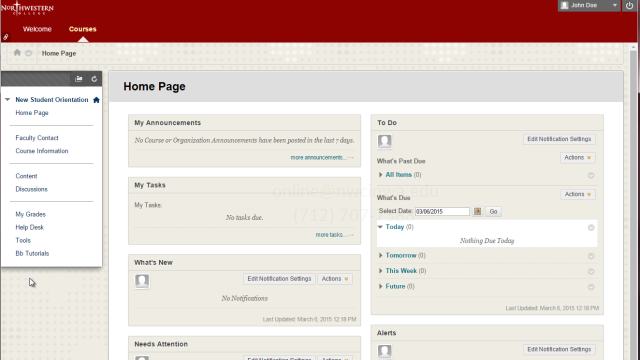Open Actions menu for What's Due
The width and height of the screenshot is (640, 360).
578,194
